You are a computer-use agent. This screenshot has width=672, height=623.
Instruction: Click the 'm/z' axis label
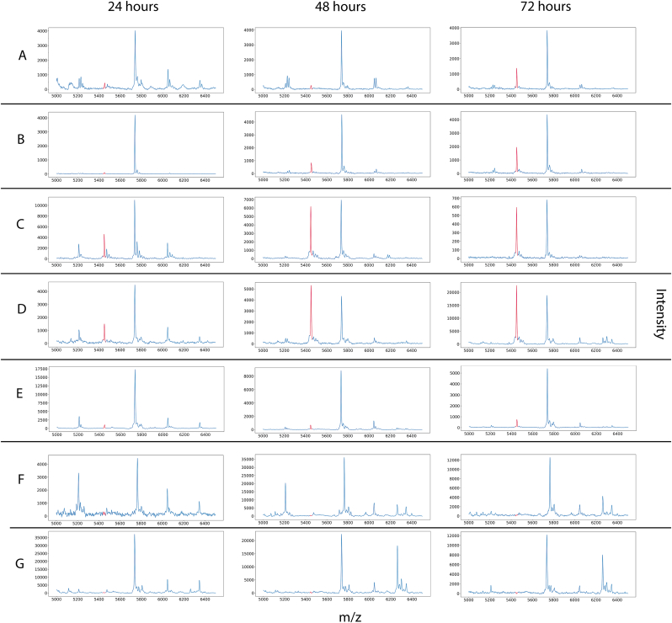[x=350, y=616]
